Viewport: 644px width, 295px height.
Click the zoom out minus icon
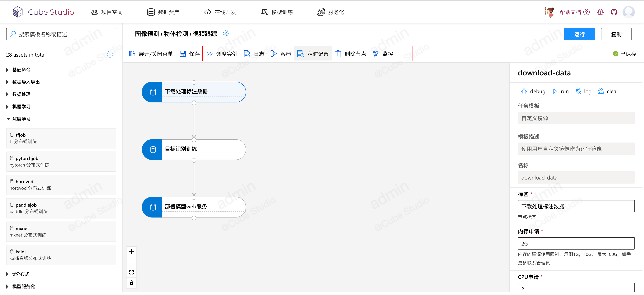tap(131, 262)
